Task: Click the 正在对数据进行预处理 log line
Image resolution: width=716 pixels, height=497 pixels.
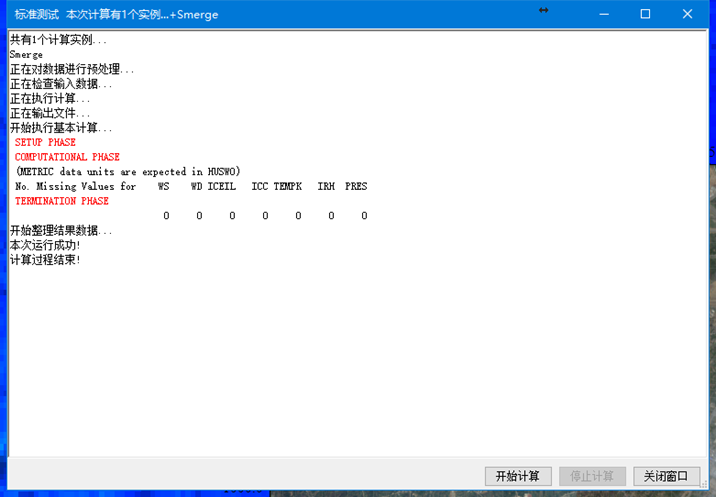Action: [71, 70]
